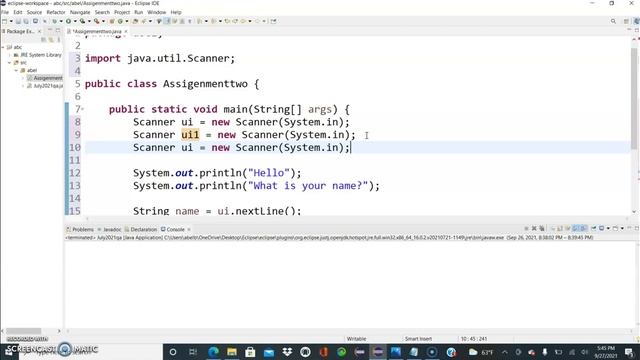This screenshot has width=640, height=360.
Task: Open the dropdown beside the New icon
Action: [11, 21]
